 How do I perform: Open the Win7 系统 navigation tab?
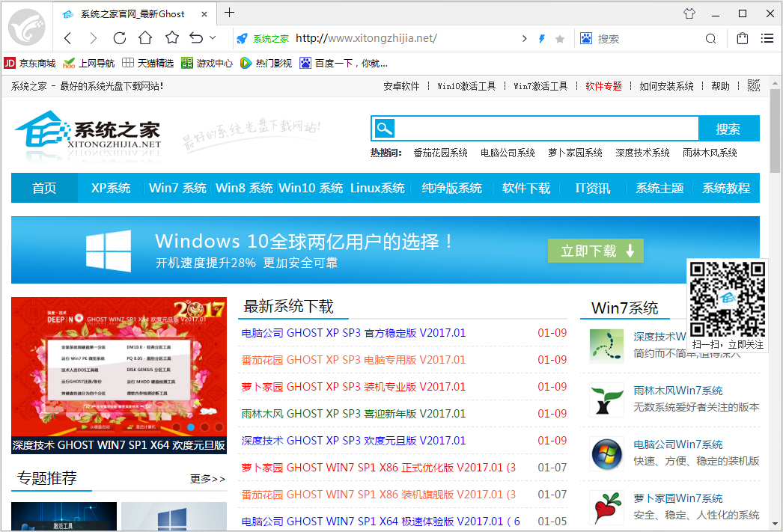[x=177, y=188]
